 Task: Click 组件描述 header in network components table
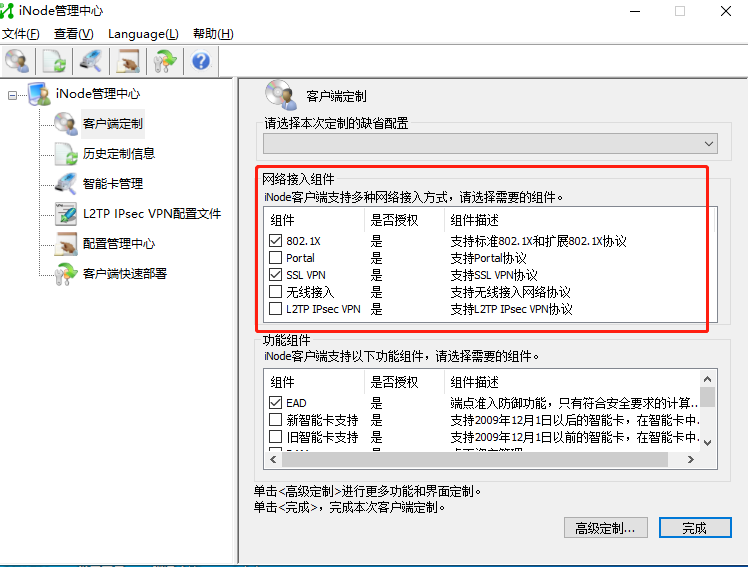474,220
